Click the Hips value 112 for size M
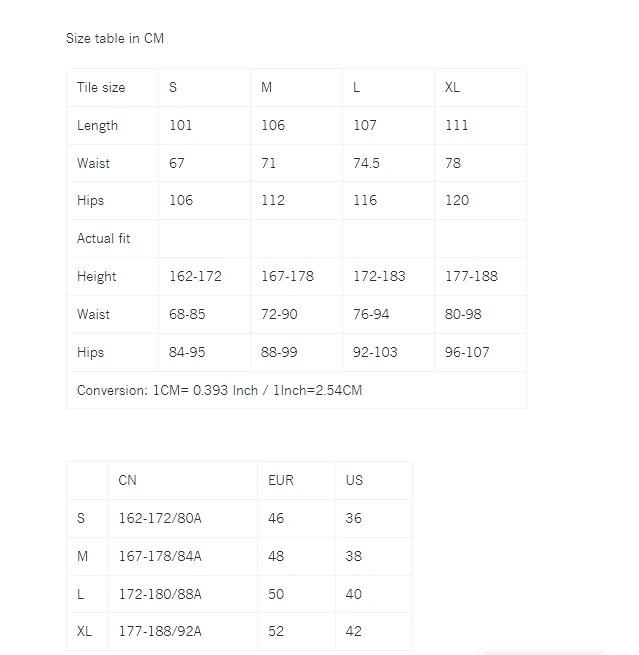 tap(296, 201)
